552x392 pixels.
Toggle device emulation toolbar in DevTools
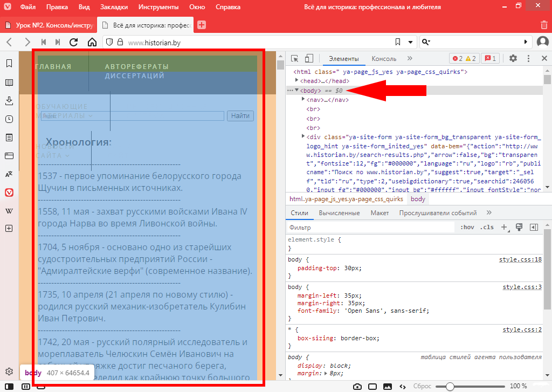pos(309,59)
